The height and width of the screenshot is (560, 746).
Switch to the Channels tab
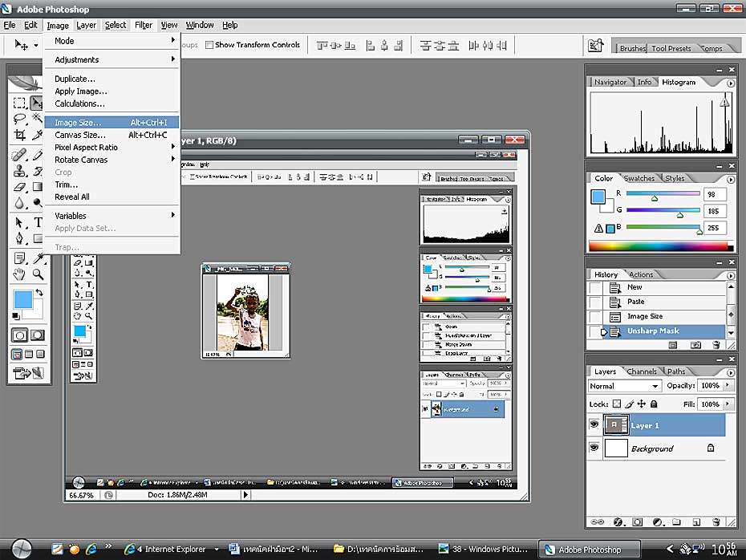pos(642,371)
